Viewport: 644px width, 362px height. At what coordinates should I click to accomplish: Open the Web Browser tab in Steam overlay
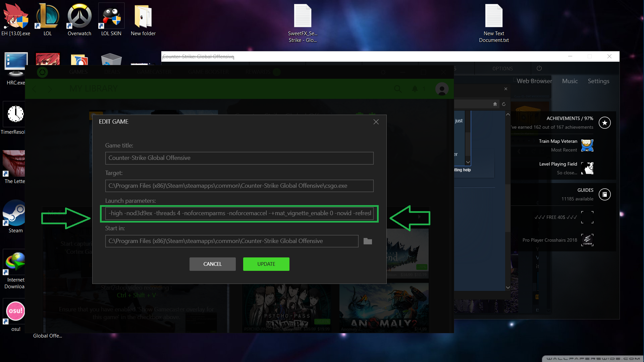[x=534, y=81]
